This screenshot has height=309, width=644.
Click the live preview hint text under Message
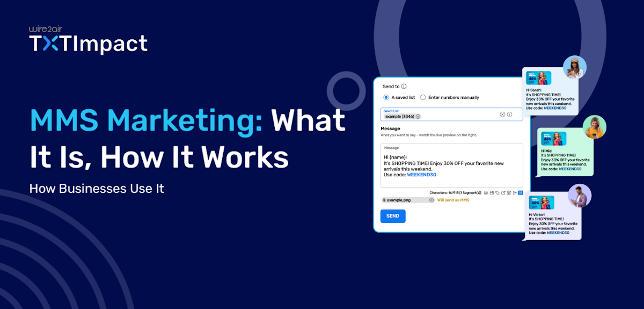[x=429, y=135]
